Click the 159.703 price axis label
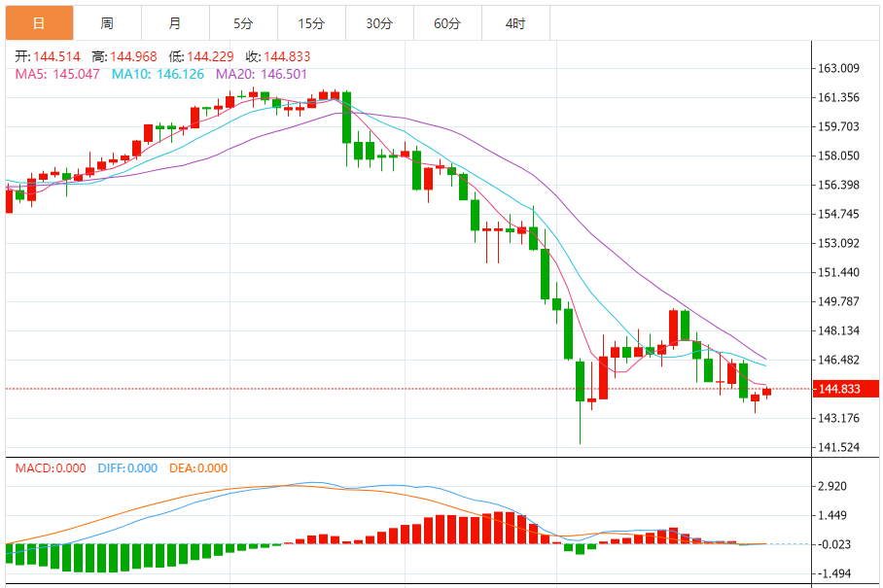This screenshot has height=588, width=883. point(838,126)
